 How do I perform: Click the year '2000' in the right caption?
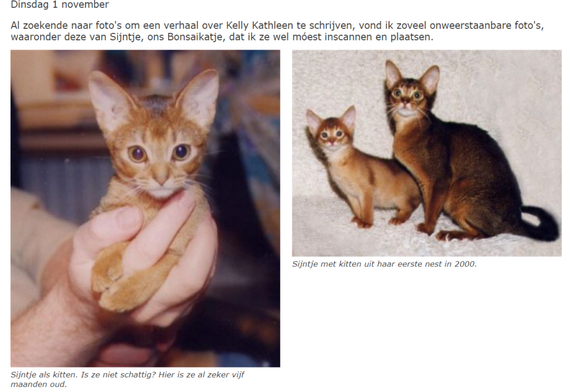point(465,264)
